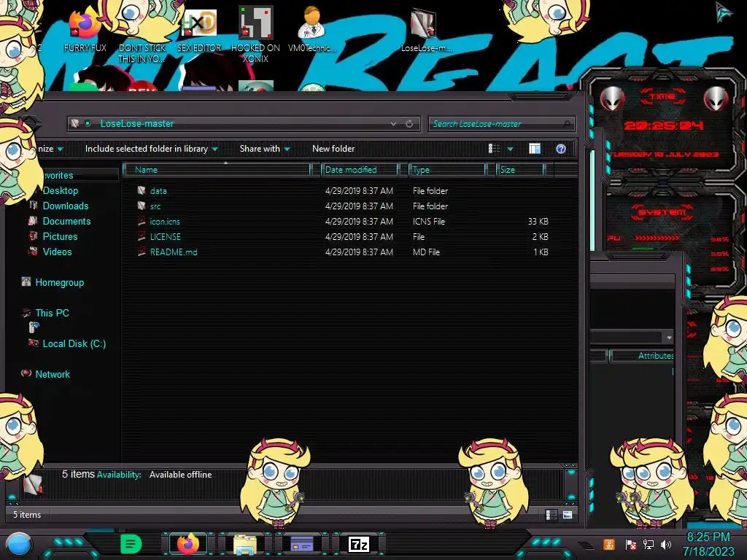The image size is (747, 560).
Task: Click the Network sidebar icon
Action: pyautogui.click(x=26, y=373)
